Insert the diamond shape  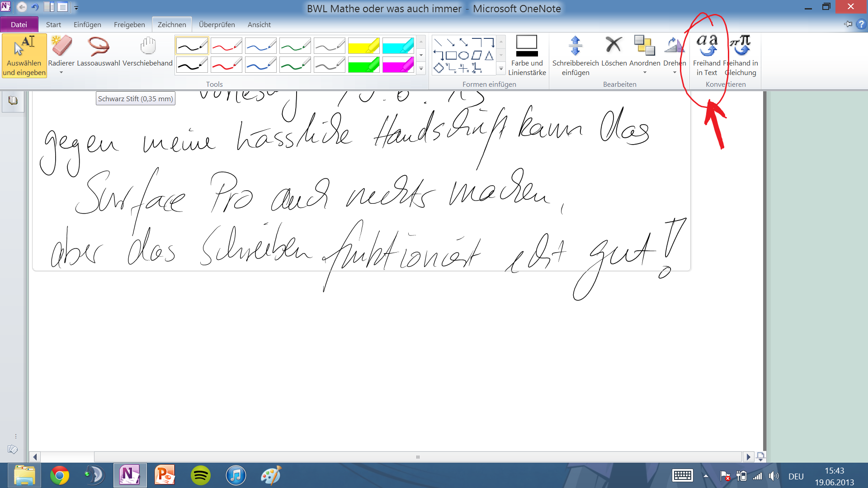pos(439,68)
